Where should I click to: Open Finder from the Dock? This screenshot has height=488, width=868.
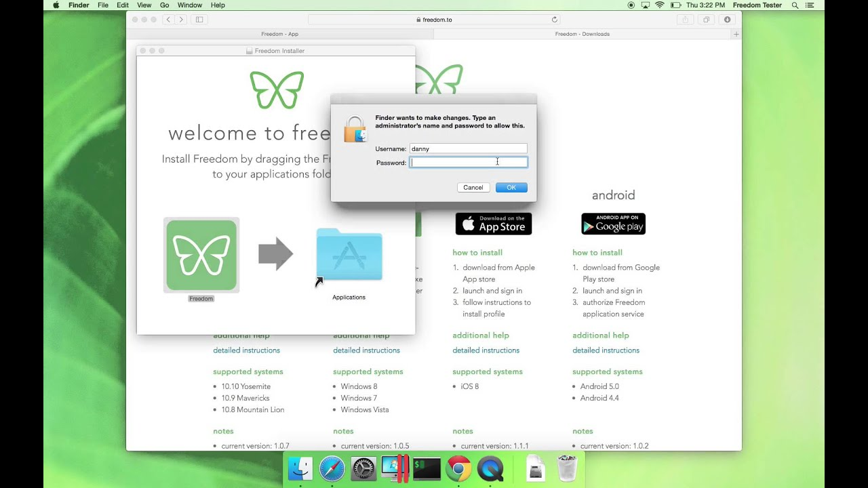(x=300, y=468)
